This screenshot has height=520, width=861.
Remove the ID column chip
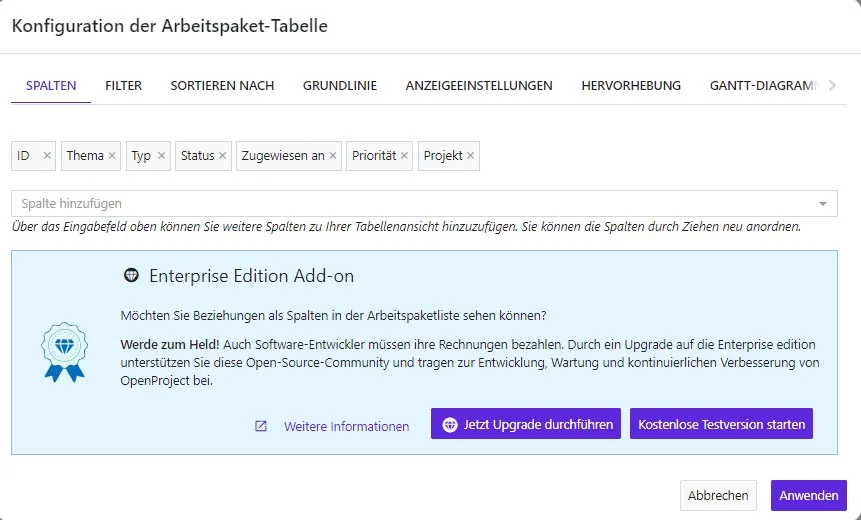point(47,156)
